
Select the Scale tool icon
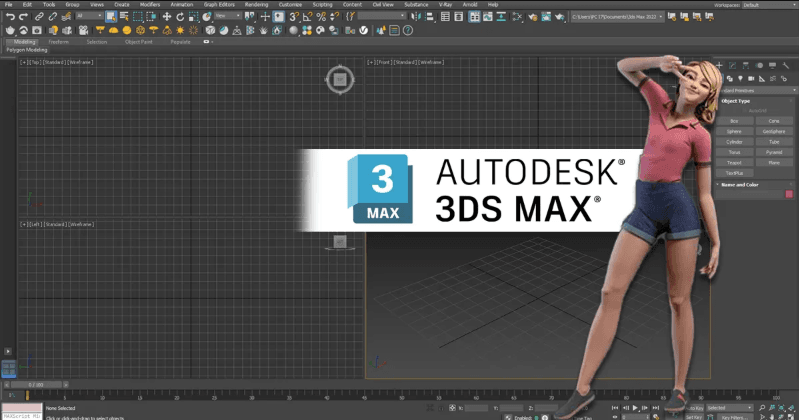point(193,17)
